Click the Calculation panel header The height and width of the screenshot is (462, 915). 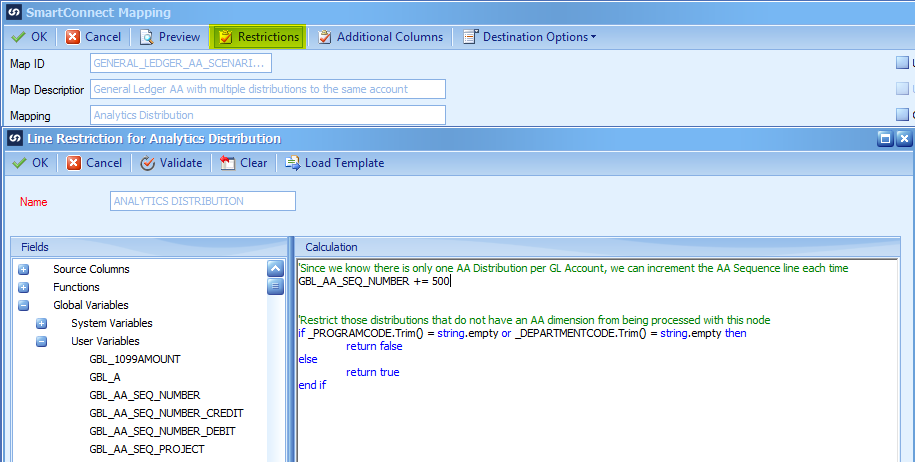click(x=597, y=247)
